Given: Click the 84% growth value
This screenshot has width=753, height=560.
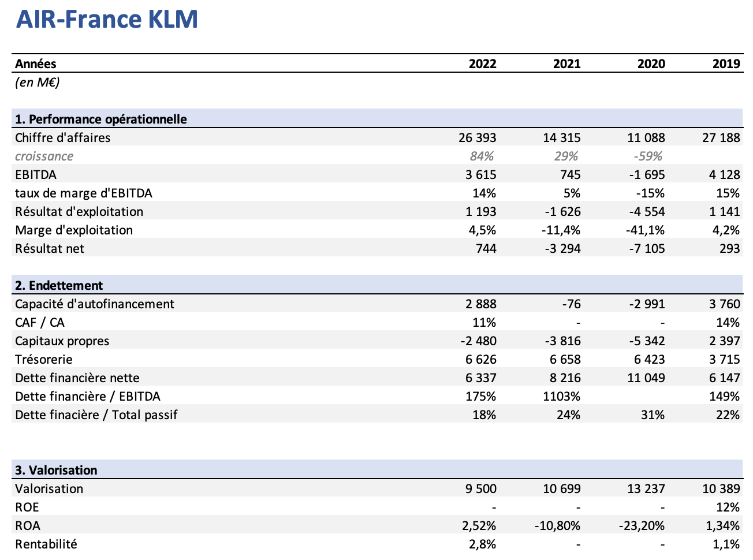Looking at the screenshot, I should click(482, 156).
